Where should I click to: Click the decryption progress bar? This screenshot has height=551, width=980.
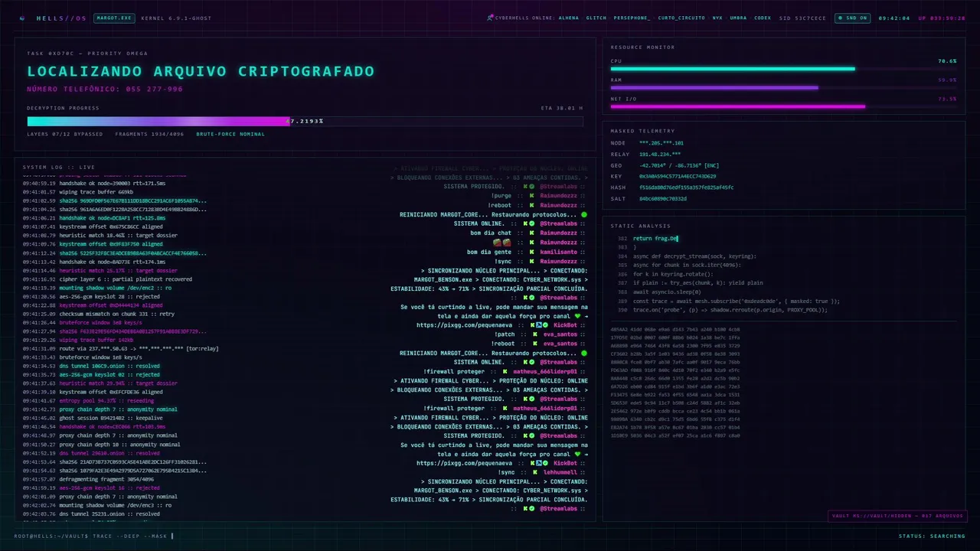[305, 121]
